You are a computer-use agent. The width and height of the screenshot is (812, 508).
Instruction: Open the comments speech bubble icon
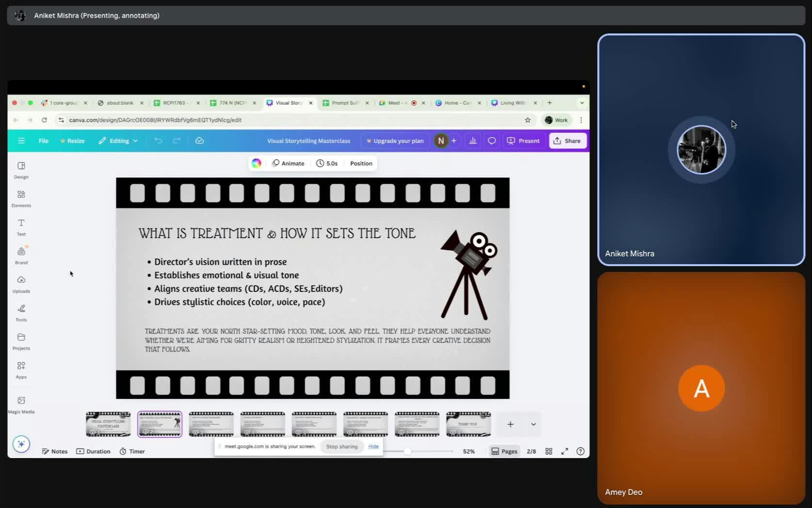click(491, 141)
